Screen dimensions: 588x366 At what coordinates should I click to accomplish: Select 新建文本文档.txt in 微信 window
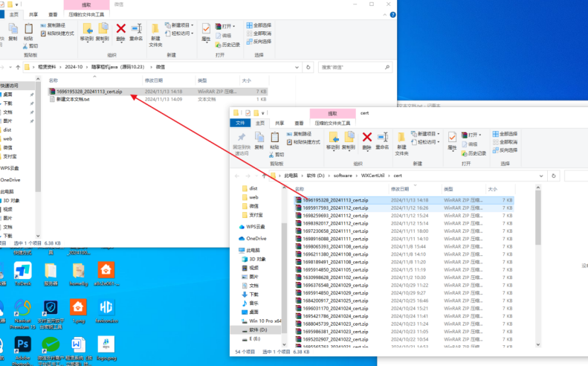(x=158, y=100)
